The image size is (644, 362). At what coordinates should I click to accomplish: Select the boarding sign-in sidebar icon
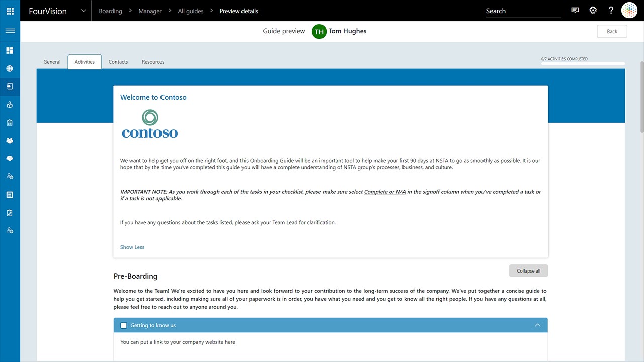[x=10, y=86]
